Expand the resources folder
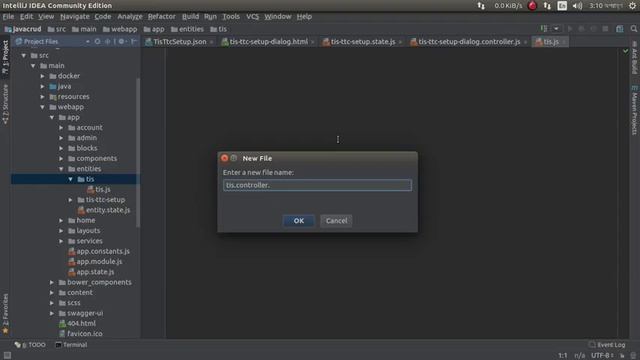Viewport: 640px width, 360px height. [42, 96]
